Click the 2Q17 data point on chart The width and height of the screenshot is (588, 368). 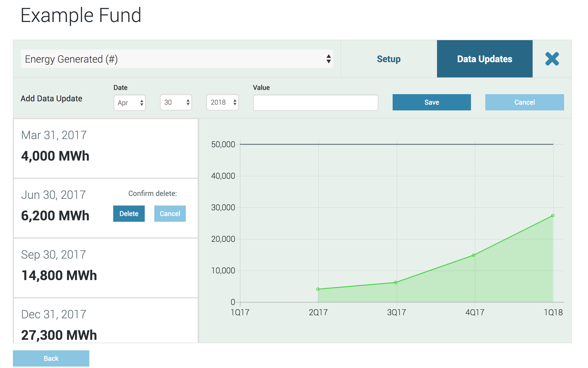pos(318,289)
